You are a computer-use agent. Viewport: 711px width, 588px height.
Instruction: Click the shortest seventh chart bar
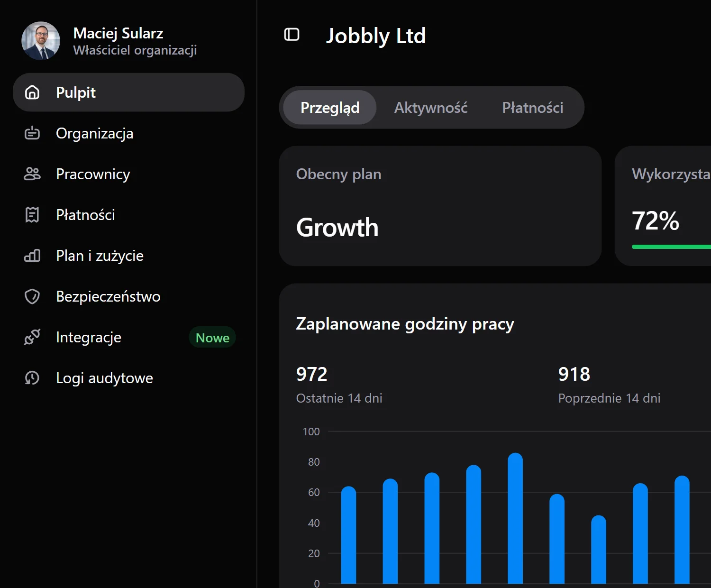(x=599, y=549)
